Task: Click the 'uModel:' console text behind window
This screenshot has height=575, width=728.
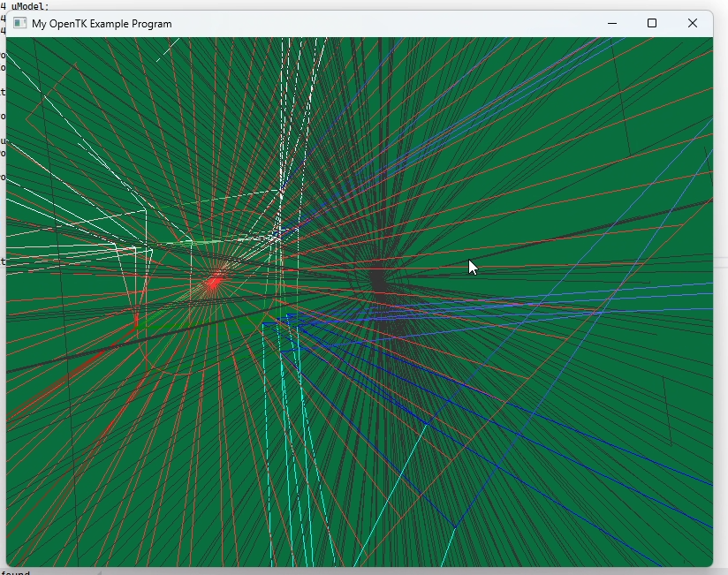Action: coord(30,6)
